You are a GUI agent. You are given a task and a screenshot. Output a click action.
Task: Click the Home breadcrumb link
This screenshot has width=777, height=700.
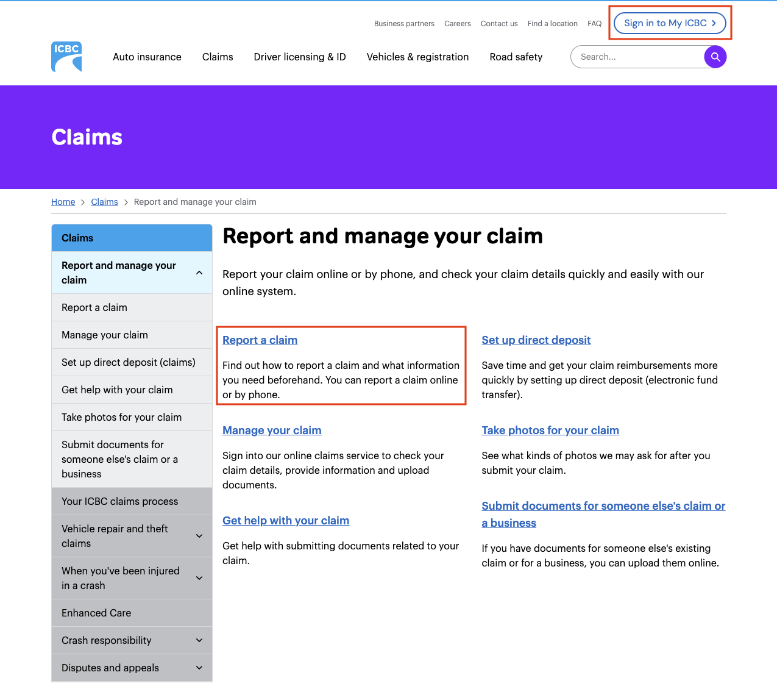point(63,201)
